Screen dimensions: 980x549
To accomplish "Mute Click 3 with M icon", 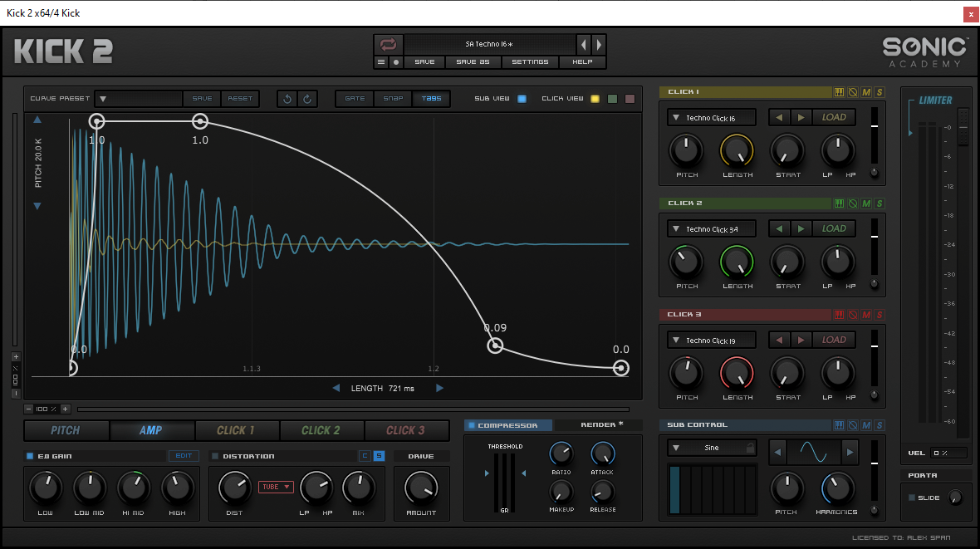I will point(866,315).
